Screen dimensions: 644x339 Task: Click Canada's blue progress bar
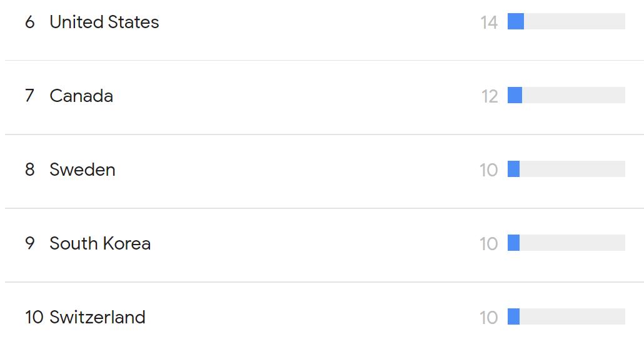point(515,95)
